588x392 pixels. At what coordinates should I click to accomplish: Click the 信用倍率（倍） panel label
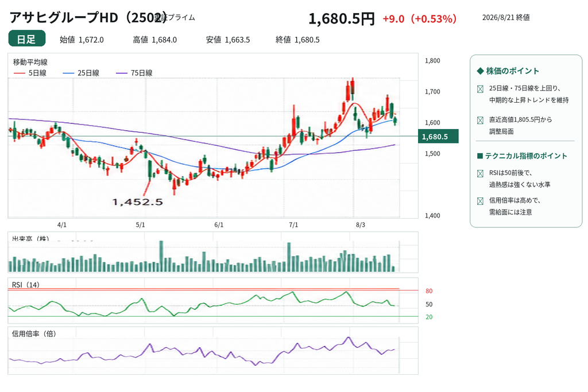coord(34,333)
